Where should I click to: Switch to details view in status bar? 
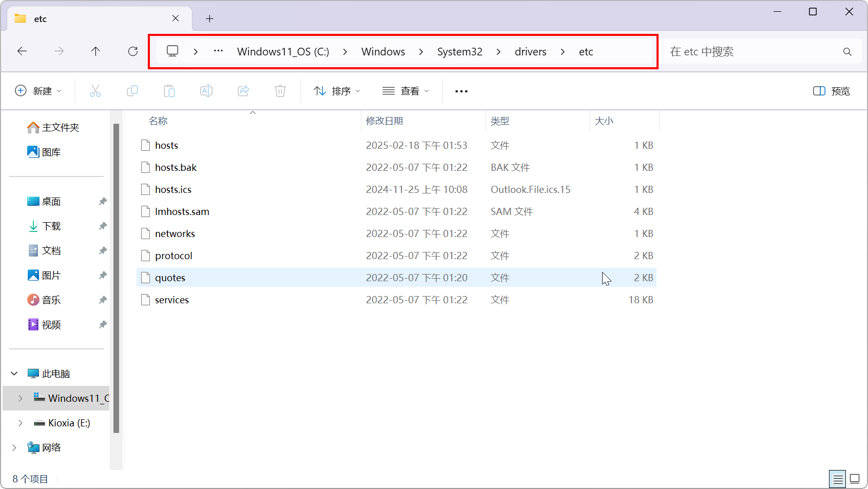[838, 479]
